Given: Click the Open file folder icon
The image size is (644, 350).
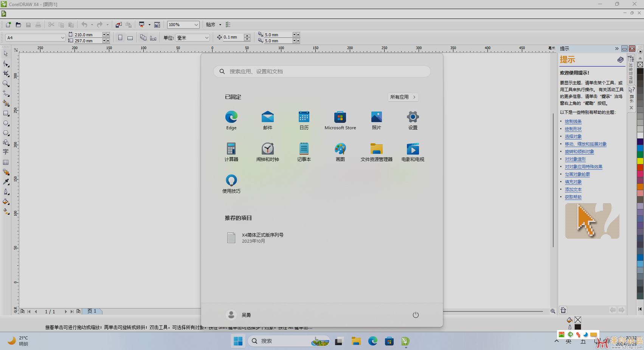Looking at the screenshot, I should coord(18,25).
